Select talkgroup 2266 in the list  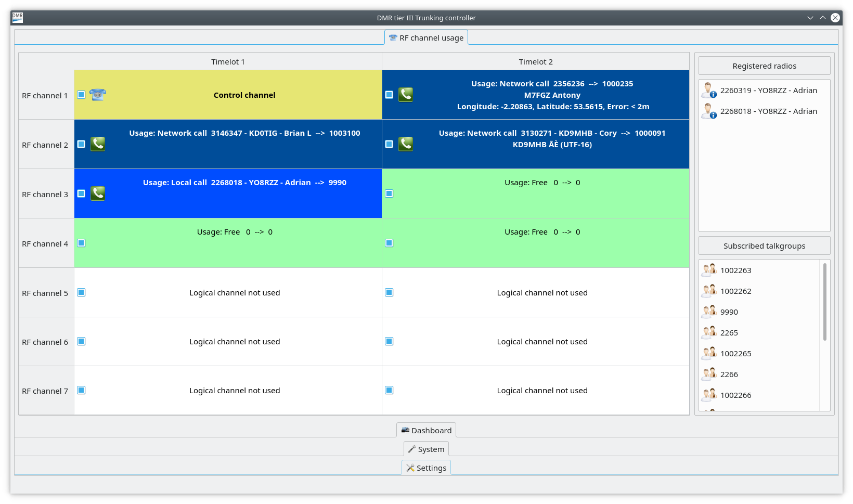pos(759,374)
